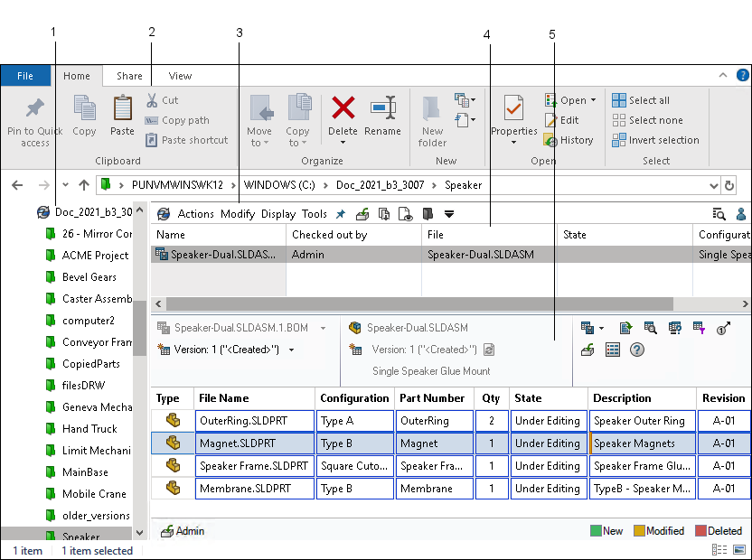Open the Actions menu
This screenshot has width=752, height=560.
pyautogui.click(x=195, y=214)
